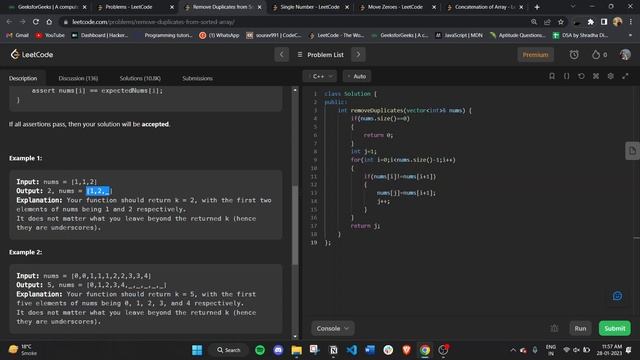Image resolution: width=640 pixels, height=360 pixels.
Task: Show more bookmarks overflow arrow
Action: click(x=631, y=36)
